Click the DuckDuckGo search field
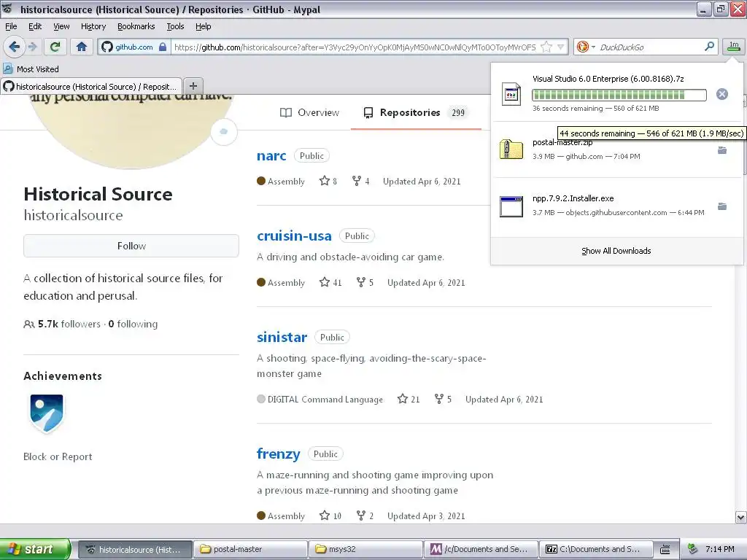Image resolution: width=747 pixels, height=560 pixels. [650, 47]
